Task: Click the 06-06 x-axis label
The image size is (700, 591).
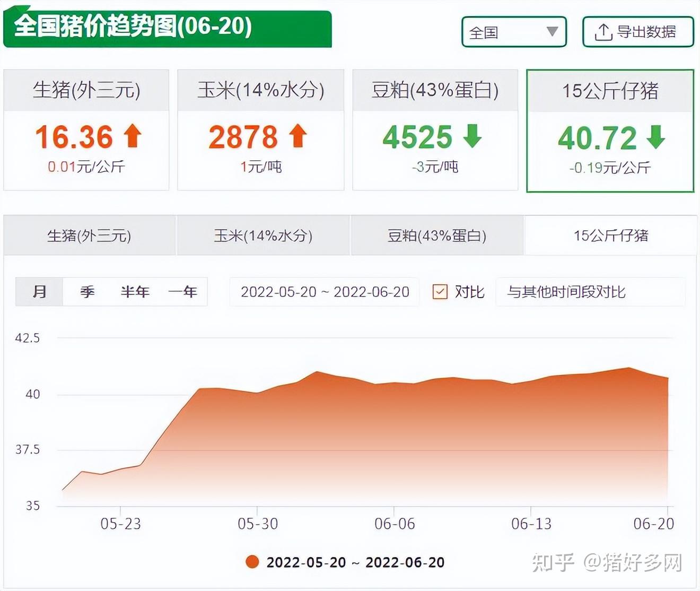Action: [395, 524]
